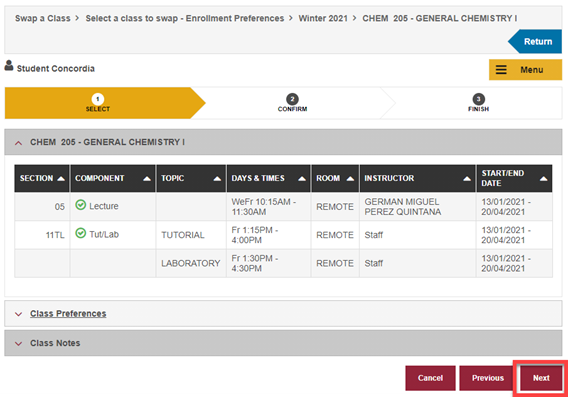Collapse the CHEM 205 General Chemistry section
Screen dimensions: 568x397
point(18,143)
